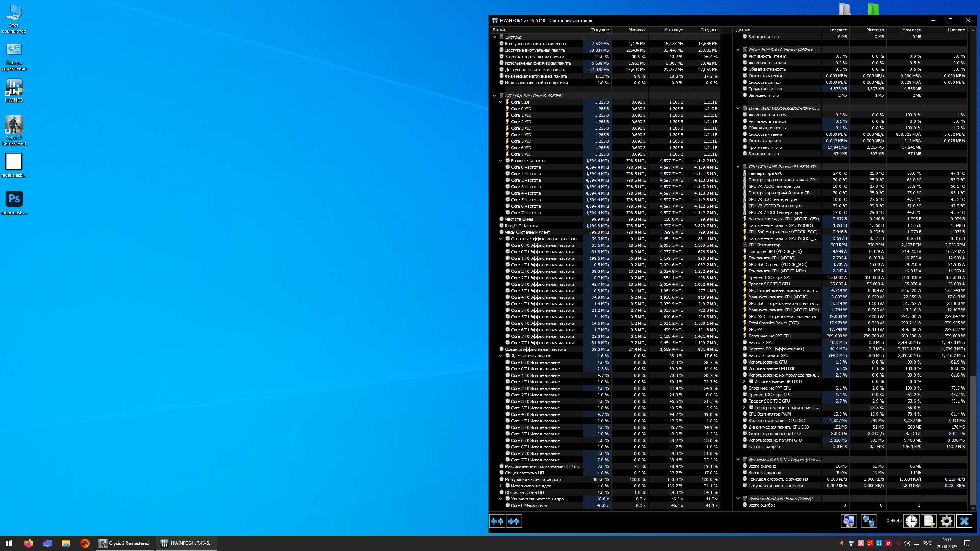The width and height of the screenshot is (980, 551).
Task: Expand the Использование ядра subgroup
Action: coord(500,486)
